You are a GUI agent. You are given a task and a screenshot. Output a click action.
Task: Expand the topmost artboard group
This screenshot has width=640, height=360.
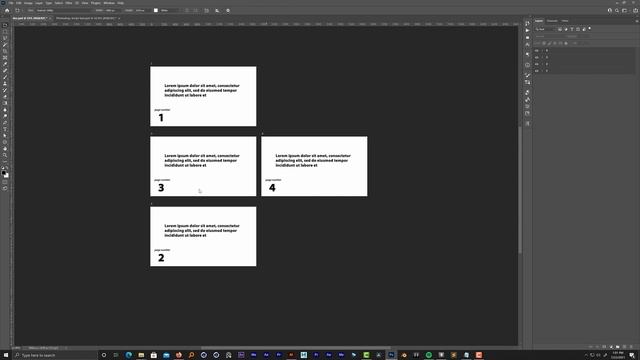542,51
